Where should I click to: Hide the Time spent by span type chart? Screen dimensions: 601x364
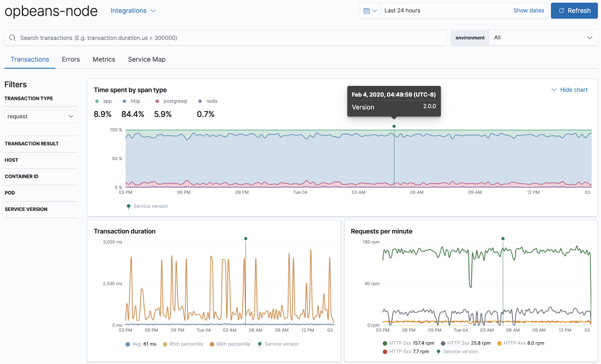(569, 89)
